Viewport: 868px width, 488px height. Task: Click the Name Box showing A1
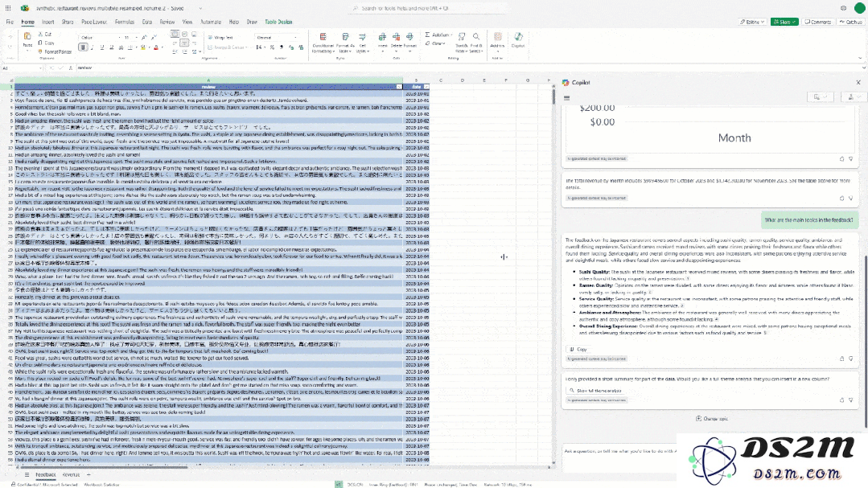(21, 68)
